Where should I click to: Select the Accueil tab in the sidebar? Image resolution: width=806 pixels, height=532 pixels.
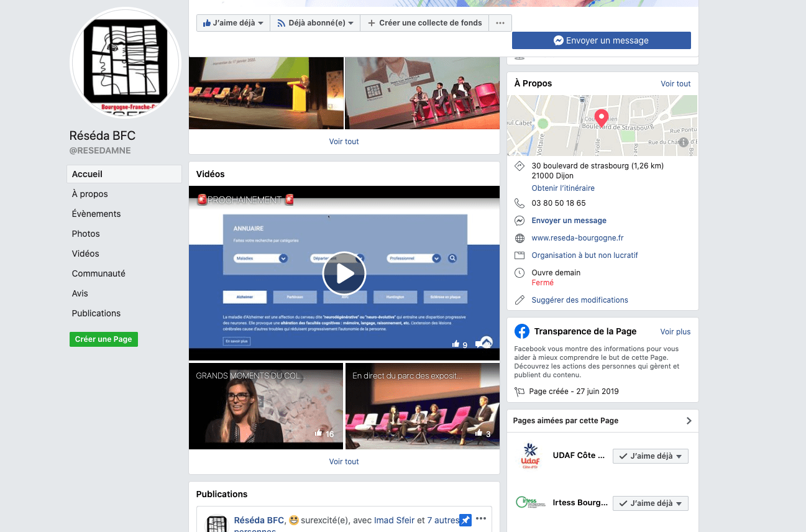coord(124,174)
